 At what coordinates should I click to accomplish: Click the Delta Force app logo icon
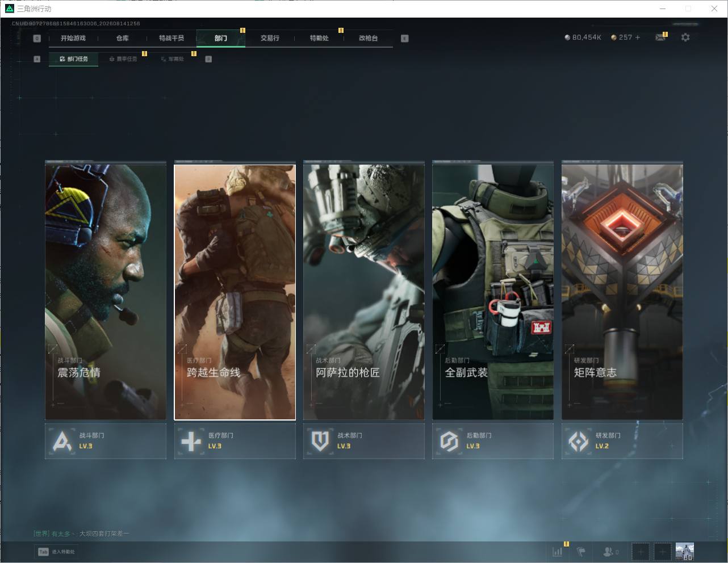coord(9,9)
